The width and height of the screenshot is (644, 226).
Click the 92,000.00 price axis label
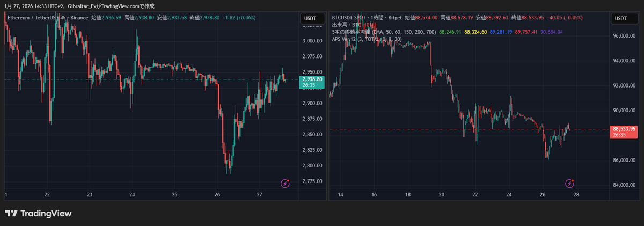pyautogui.click(x=624, y=86)
